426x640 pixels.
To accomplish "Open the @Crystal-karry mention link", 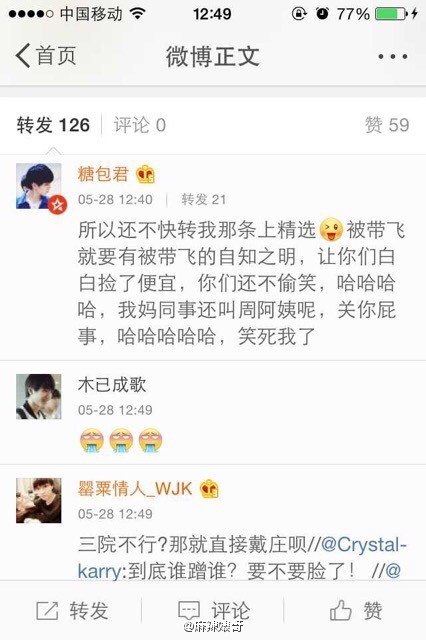I will click(242, 558).
